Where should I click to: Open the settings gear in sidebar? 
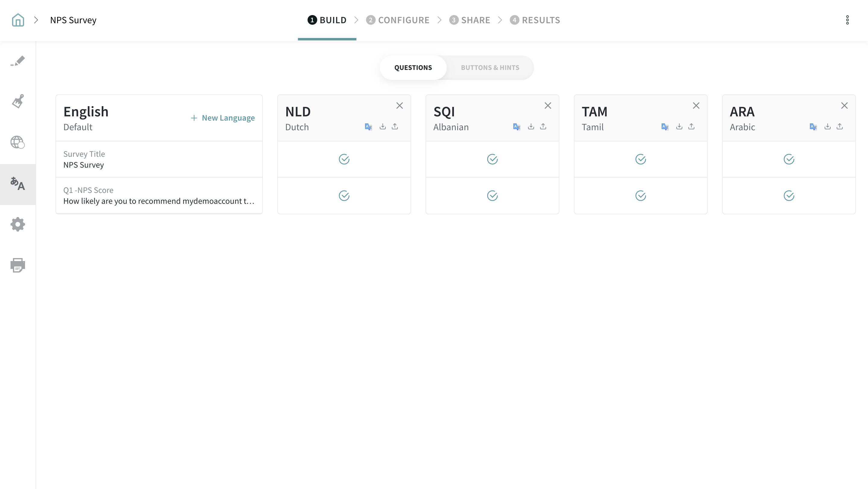pos(18,224)
